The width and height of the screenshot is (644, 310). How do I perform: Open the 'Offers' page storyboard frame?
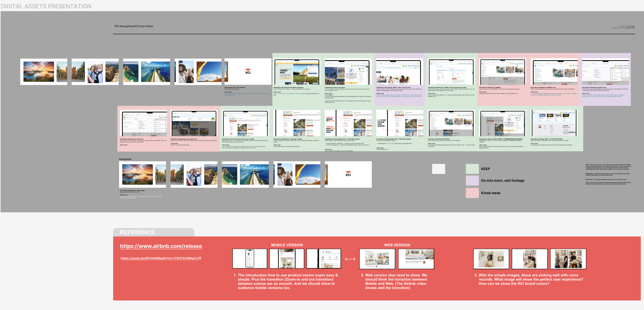click(400, 72)
